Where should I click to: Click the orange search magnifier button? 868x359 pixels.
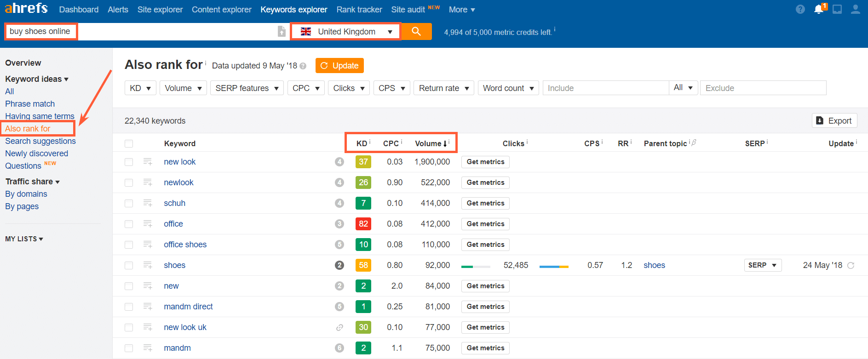tap(416, 31)
